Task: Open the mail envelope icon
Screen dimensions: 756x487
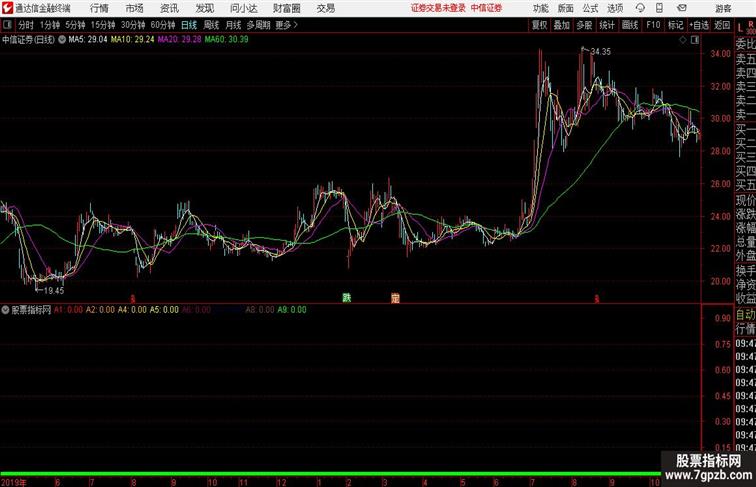Action: tap(682, 8)
